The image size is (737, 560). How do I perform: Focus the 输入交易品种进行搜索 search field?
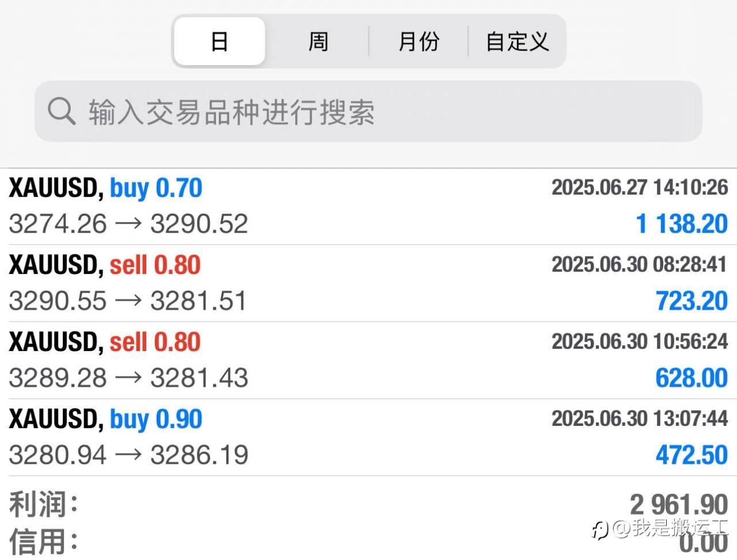tap(368, 111)
